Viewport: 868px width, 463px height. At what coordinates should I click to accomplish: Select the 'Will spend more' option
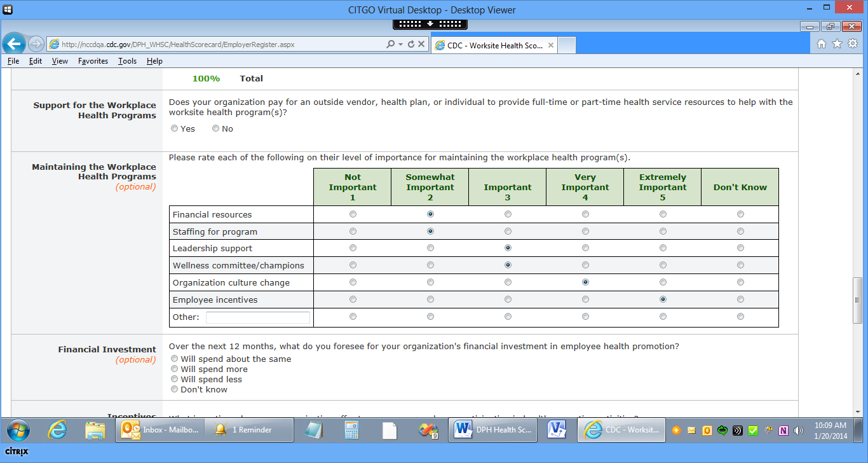coord(175,369)
